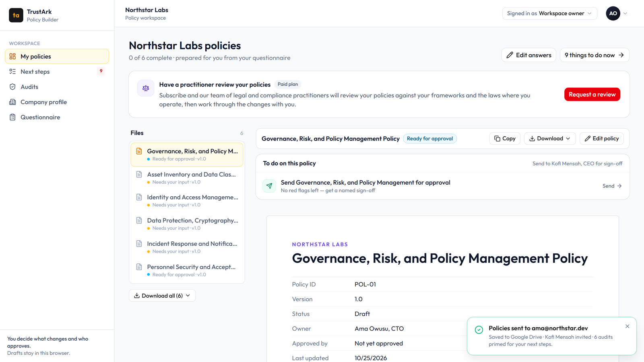Click Send to Kofi Mensah, CEO text
This screenshot has height=362, width=644.
click(x=577, y=164)
